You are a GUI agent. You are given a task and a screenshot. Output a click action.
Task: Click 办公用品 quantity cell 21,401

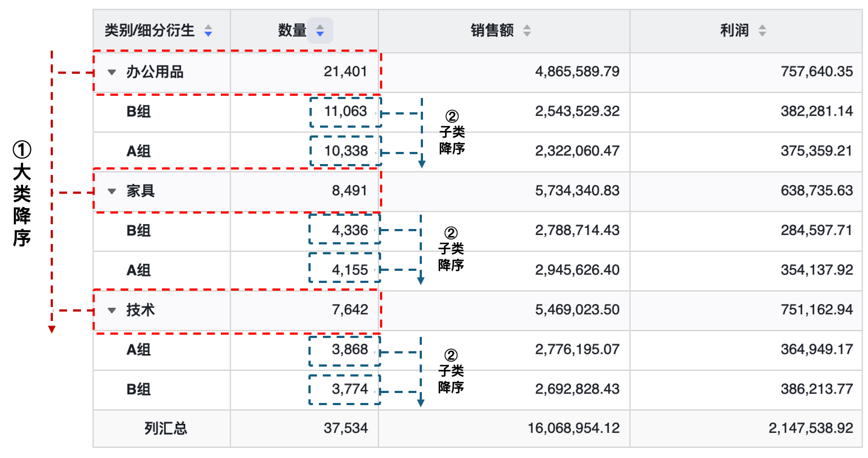345,72
